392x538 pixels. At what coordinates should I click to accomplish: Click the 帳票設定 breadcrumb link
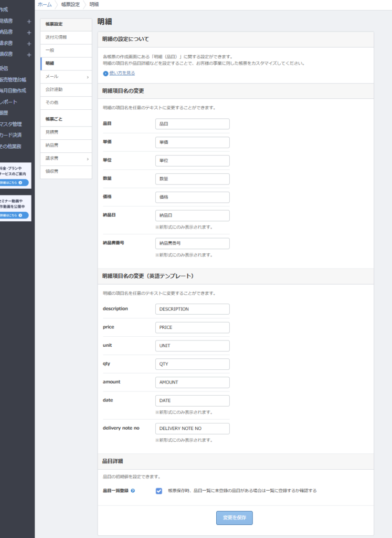tap(70, 4)
